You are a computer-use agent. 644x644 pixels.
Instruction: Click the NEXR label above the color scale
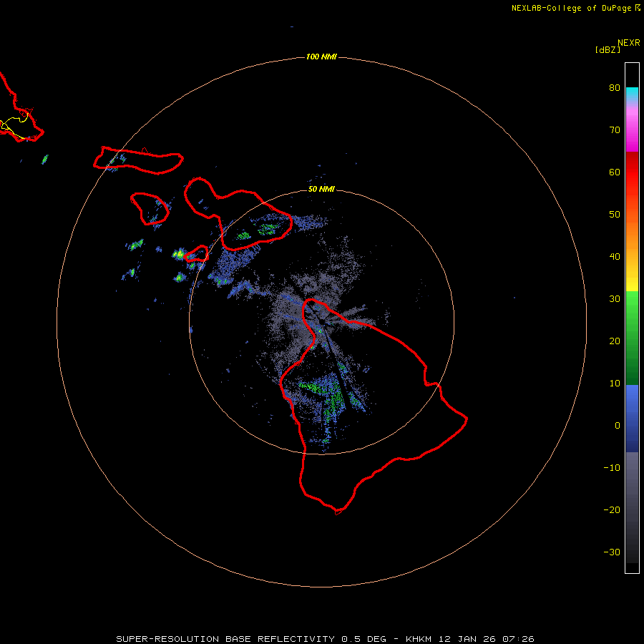tap(628, 43)
